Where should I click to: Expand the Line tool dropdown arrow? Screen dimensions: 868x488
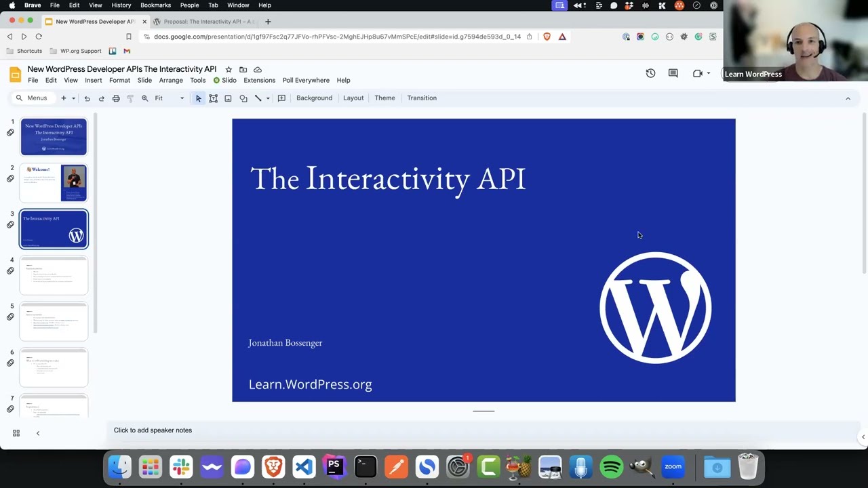[268, 98]
